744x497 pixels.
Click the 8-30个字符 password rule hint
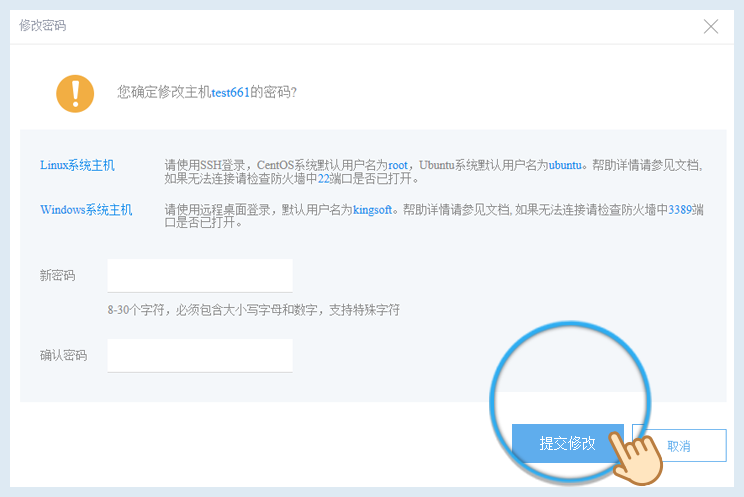[253, 310]
